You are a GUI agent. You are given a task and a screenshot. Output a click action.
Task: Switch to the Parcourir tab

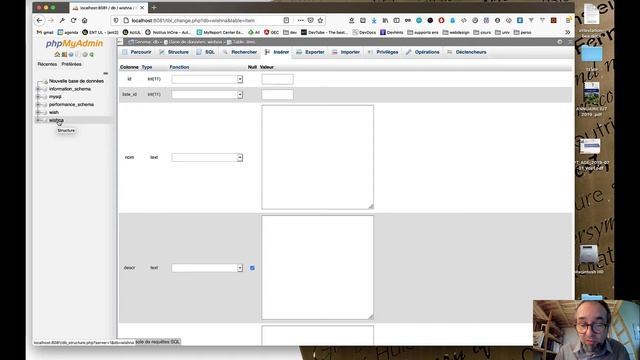137,52
